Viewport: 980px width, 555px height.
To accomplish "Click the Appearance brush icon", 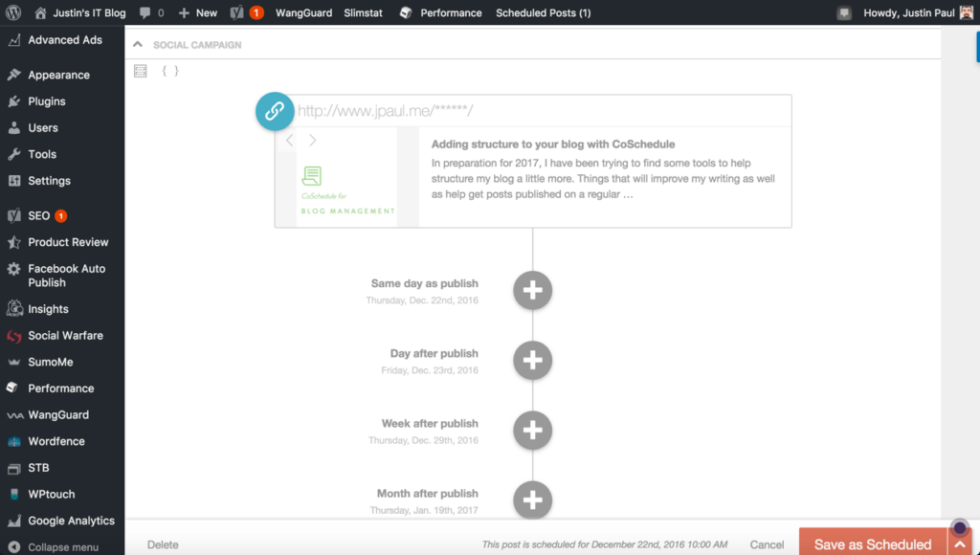I will (13, 75).
